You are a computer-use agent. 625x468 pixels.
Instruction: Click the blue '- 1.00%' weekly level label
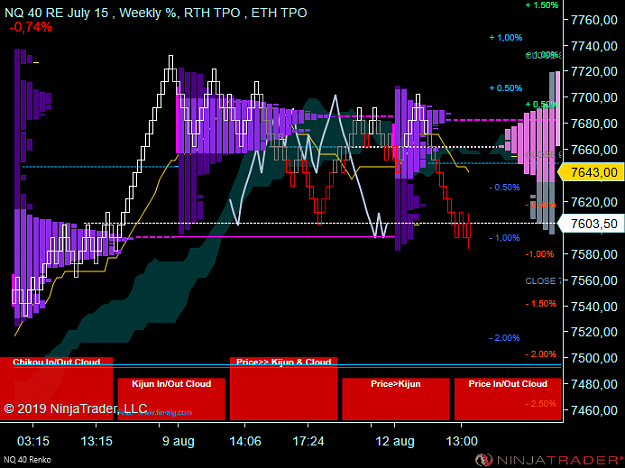505,238
